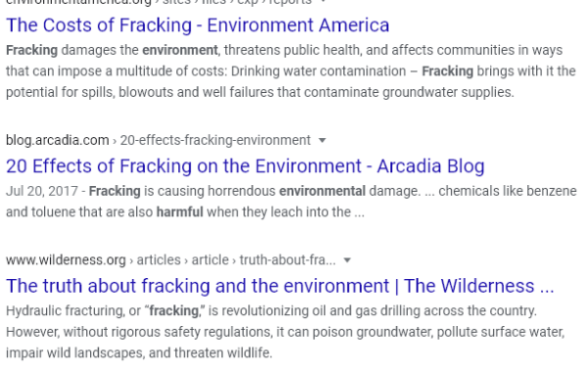
Task: Expand arrow beside environmentamerica.org URL at top
Action: coord(323,2)
